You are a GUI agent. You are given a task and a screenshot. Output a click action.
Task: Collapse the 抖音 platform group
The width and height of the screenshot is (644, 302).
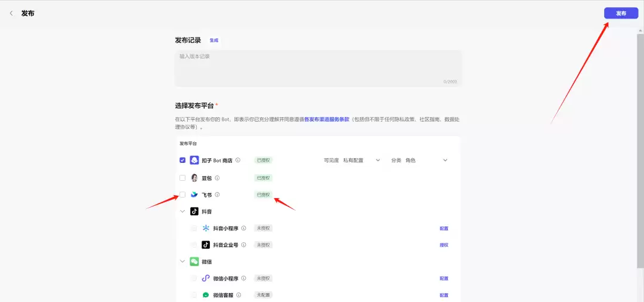[182, 211]
